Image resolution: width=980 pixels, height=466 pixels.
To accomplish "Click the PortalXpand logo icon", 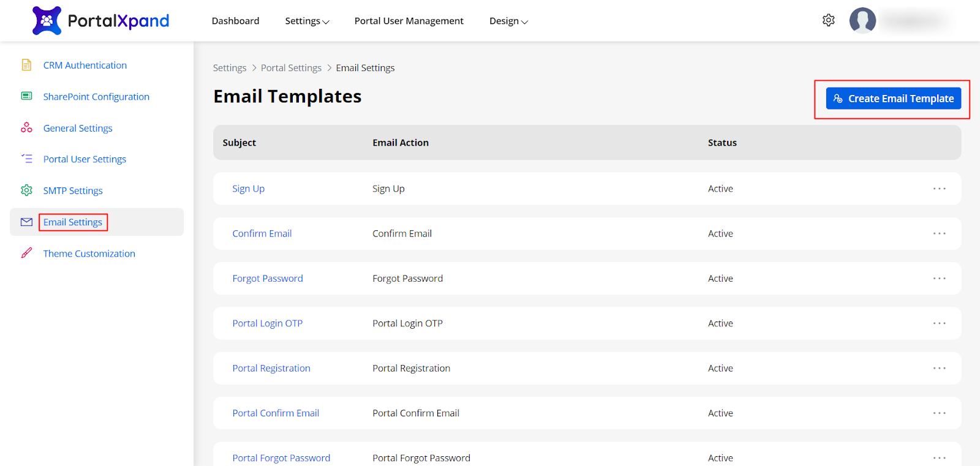I will tap(47, 21).
